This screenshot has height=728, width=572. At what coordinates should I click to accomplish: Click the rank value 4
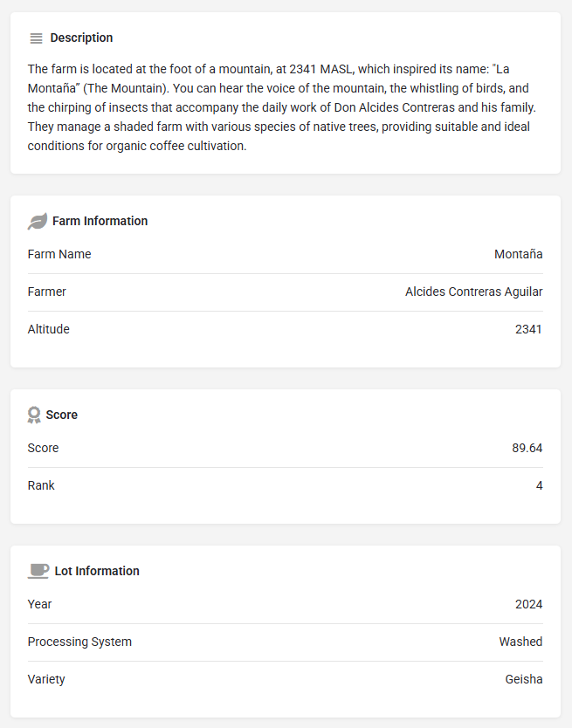tap(539, 485)
